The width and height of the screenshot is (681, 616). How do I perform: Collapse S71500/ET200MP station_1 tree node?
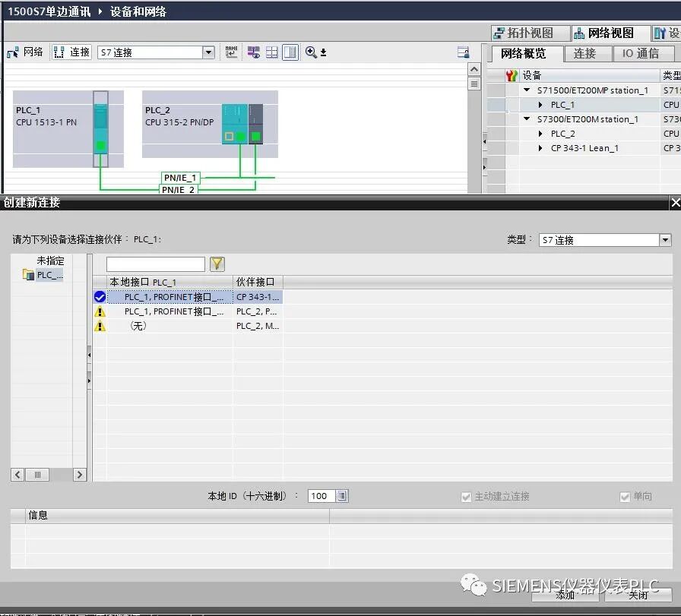click(527, 90)
